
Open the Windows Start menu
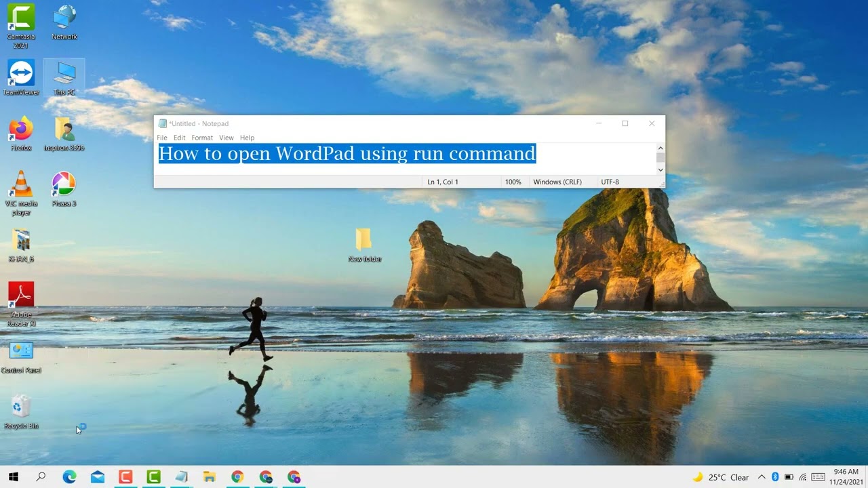[13, 476]
